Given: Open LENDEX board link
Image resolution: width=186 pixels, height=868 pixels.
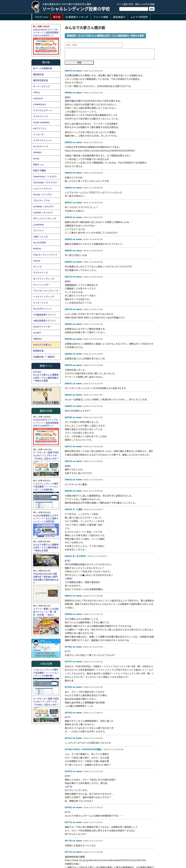Looking at the screenshot, I should (46, 153).
